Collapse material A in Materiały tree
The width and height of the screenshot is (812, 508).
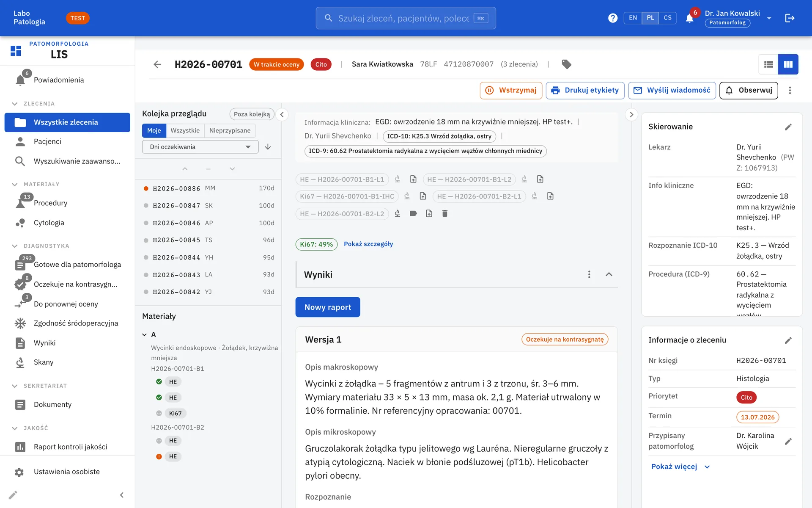click(x=145, y=334)
